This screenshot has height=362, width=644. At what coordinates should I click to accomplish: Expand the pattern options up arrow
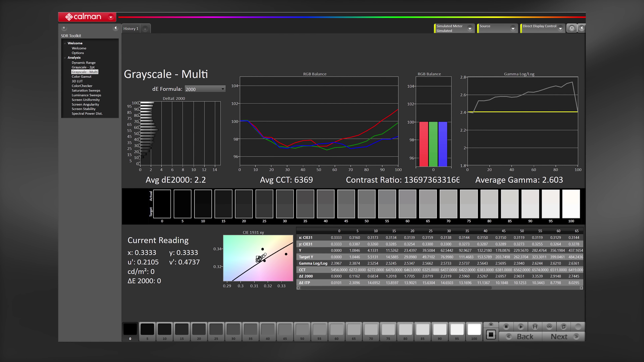491,324
